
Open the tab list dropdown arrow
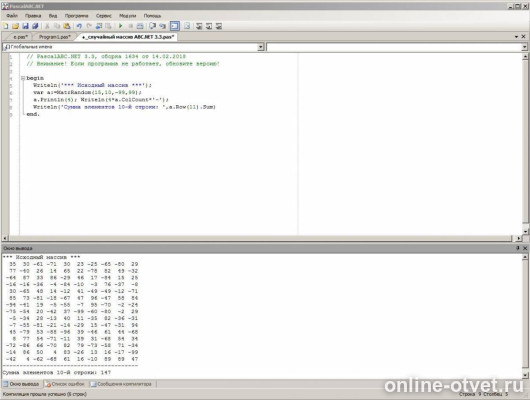[516, 37]
